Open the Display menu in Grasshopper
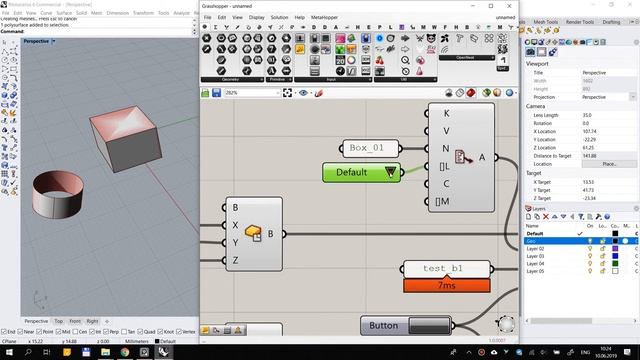The image size is (640, 360). (x=256, y=18)
